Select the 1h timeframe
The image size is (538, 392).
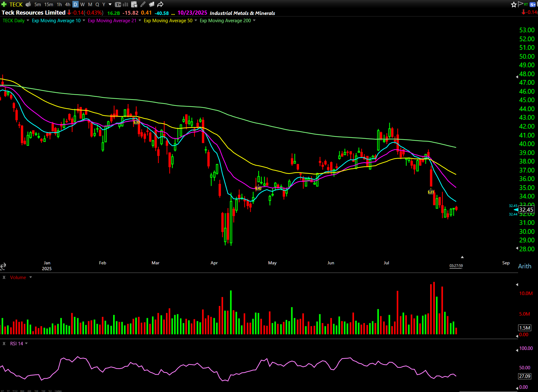59,4
